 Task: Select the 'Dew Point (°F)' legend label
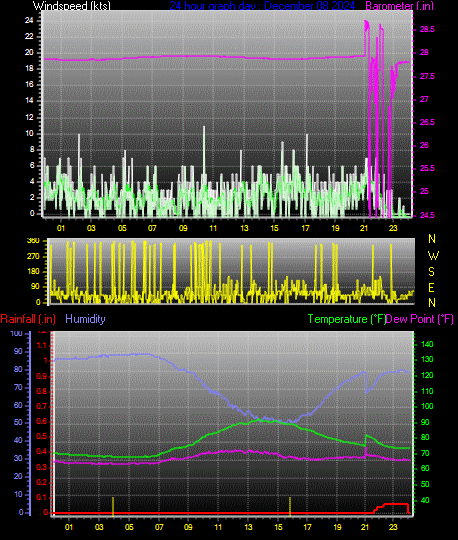pos(419,319)
